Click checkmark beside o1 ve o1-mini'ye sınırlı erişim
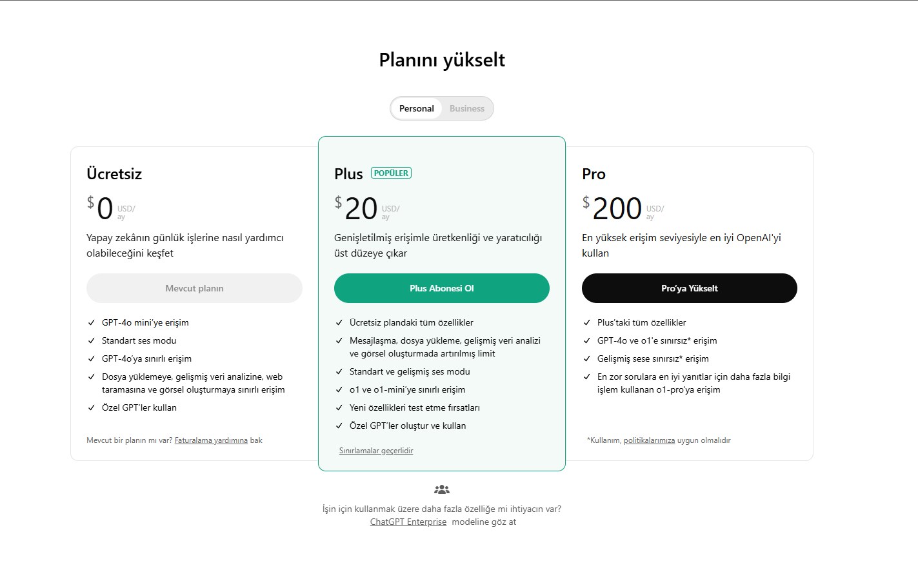The height and width of the screenshot is (588, 918). click(339, 389)
